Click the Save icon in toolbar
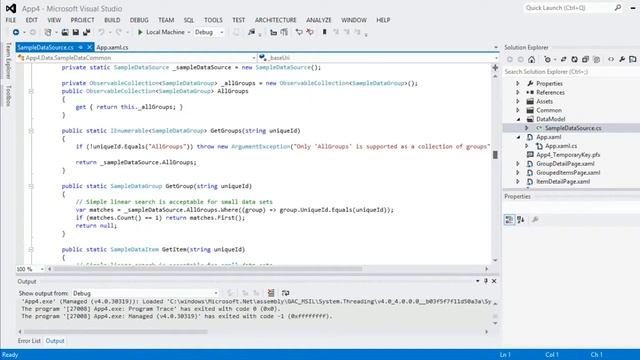This screenshot has width=640, height=360. pos(76,32)
